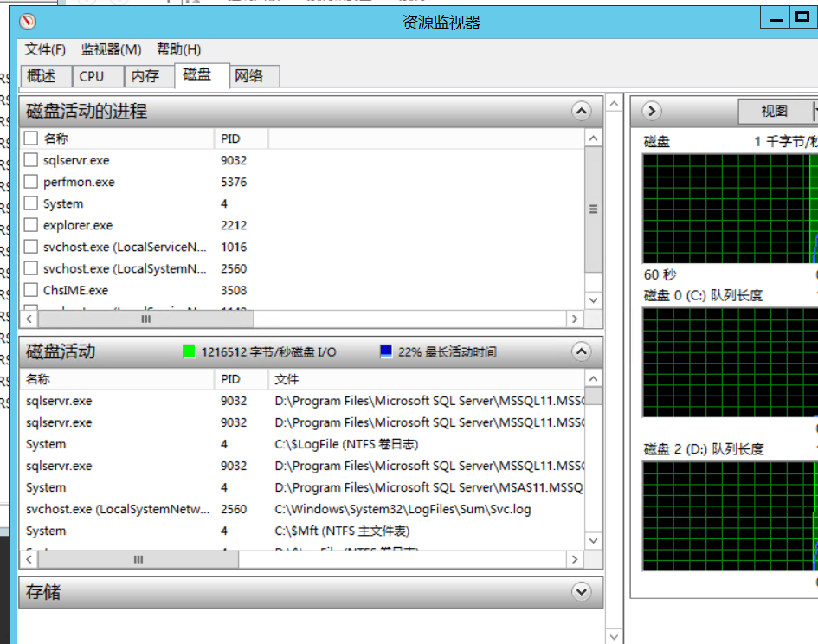
Task: Select the perfmon.exe row with PID 5376
Action: click(303, 182)
